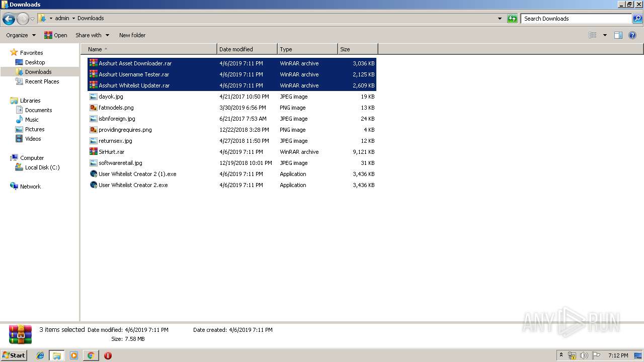Select softwareretail.jpg file icon

(94, 163)
